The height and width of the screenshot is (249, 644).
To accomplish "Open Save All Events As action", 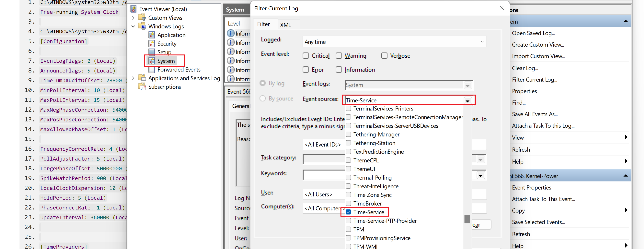I will tap(535, 114).
